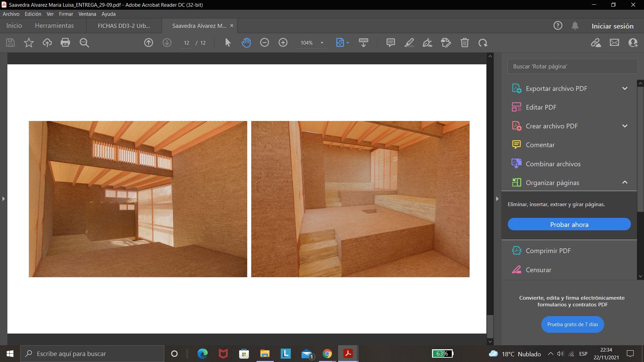Image resolution: width=644 pixels, height=362 pixels.
Task: Switch to FICHAS DD3-2 Urb... tab
Action: [x=124, y=26]
